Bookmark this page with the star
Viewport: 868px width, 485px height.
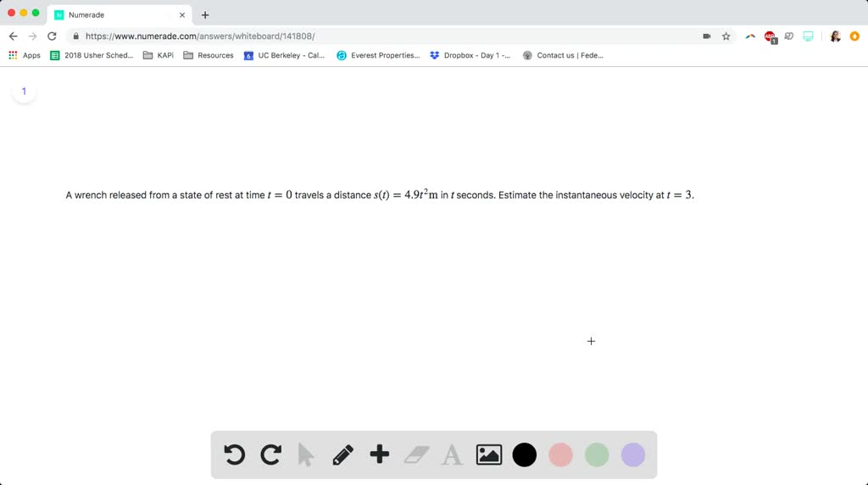(726, 36)
